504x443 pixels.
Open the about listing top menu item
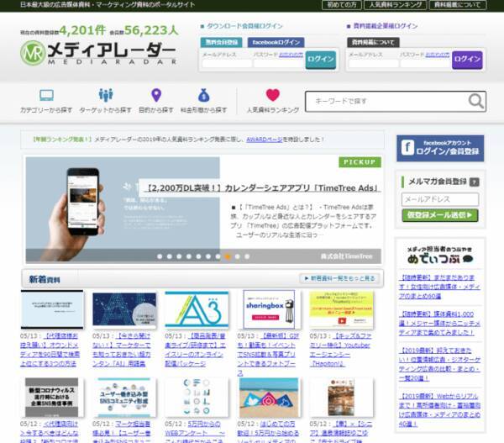coord(458,5)
